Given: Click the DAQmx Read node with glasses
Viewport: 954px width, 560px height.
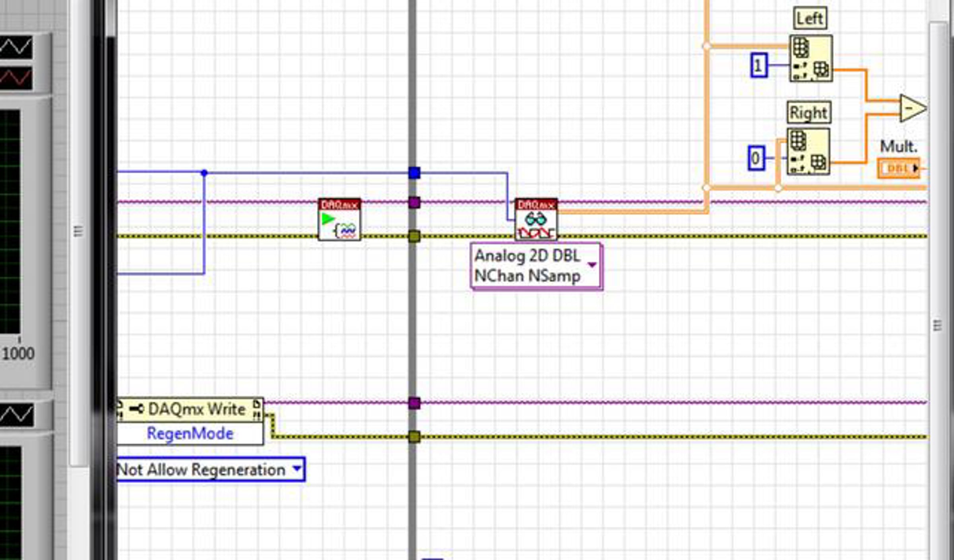Looking at the screenshot, I should click(536, 220).
